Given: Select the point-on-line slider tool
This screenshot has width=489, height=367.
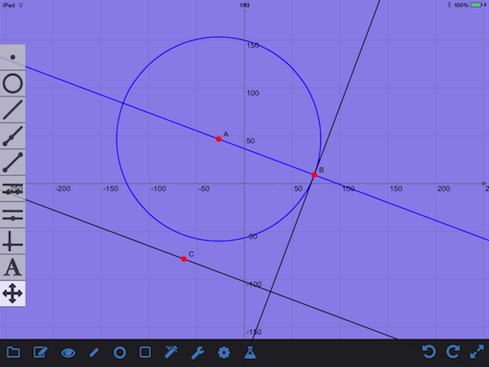Looking at the screenshot, I should (13, 215).
